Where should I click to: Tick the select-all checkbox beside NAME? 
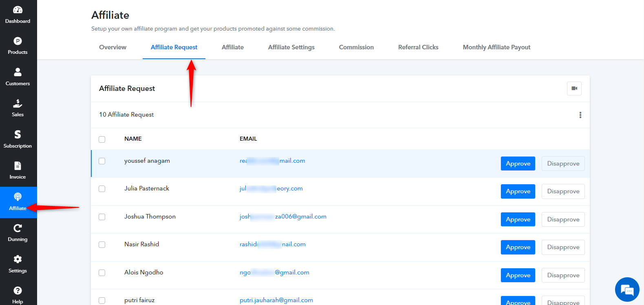[102, 139]
